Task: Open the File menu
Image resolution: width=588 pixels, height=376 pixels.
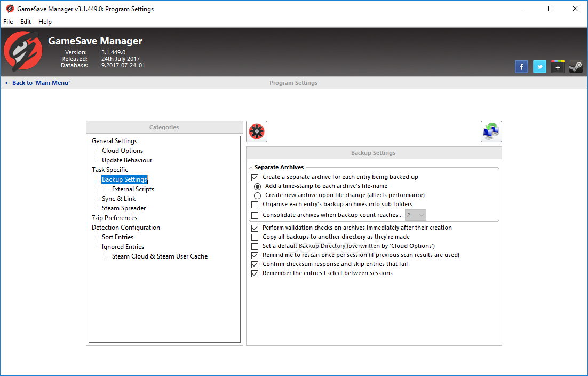Action: (8, 22)
